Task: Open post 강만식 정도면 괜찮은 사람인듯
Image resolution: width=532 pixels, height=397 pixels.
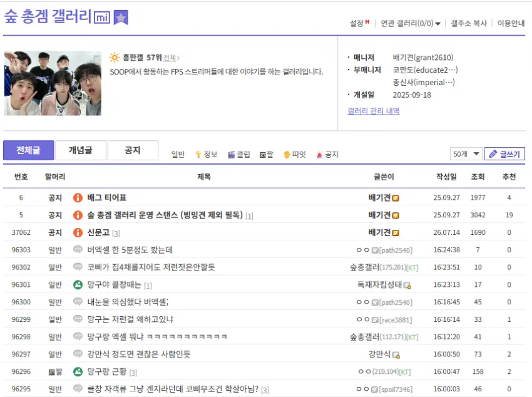Action: pos(139,354)
